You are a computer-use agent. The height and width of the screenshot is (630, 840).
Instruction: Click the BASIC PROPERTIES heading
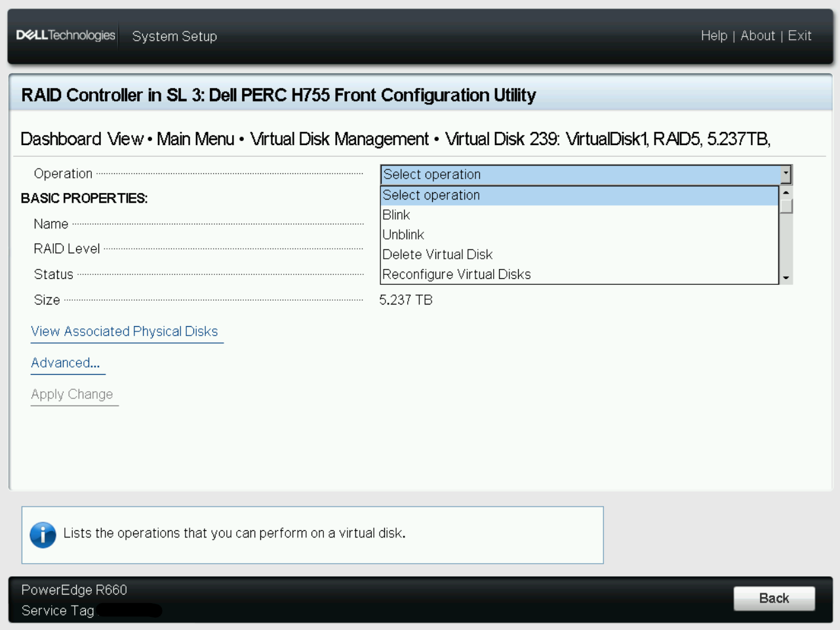[x=84, y=199]
